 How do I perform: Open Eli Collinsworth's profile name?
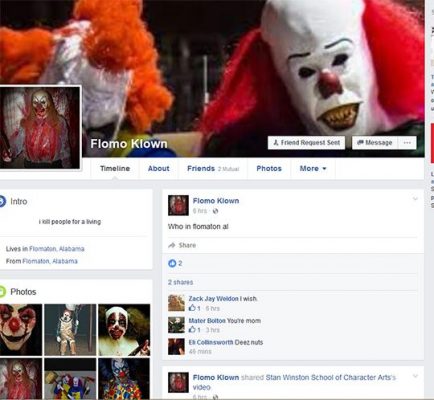click(x=211, y=342)
